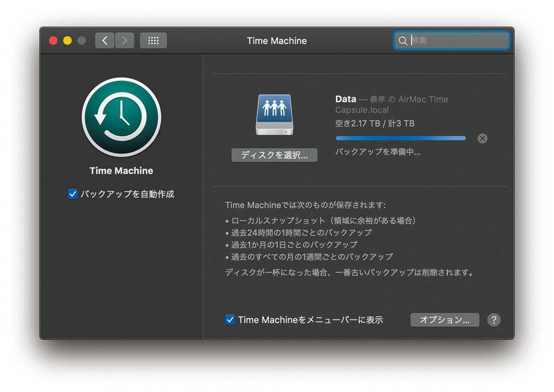This screenshot has height=392, width=554.
Task: Go back with the left chevron button
Action: point(105,41)
